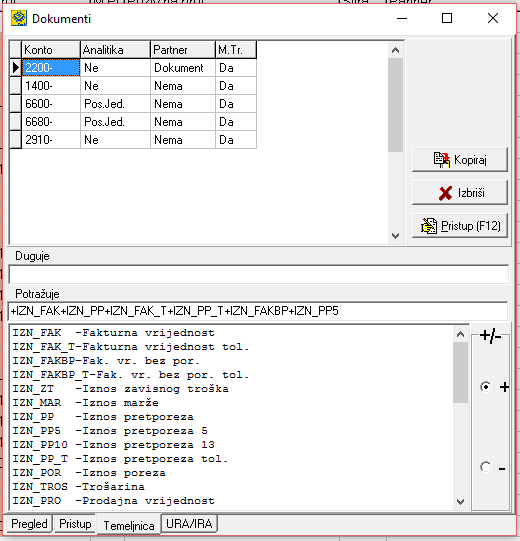Click the down arrow of the IZN variables list
The width and height of the screenshot is (520, 541).
coord(460,502)
